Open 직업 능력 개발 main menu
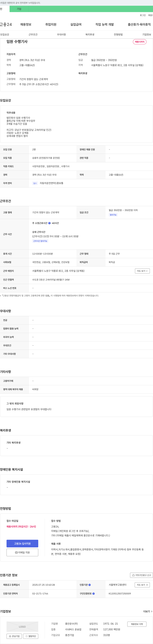Viewport: 153px width, 644px height. coord(105,24)
